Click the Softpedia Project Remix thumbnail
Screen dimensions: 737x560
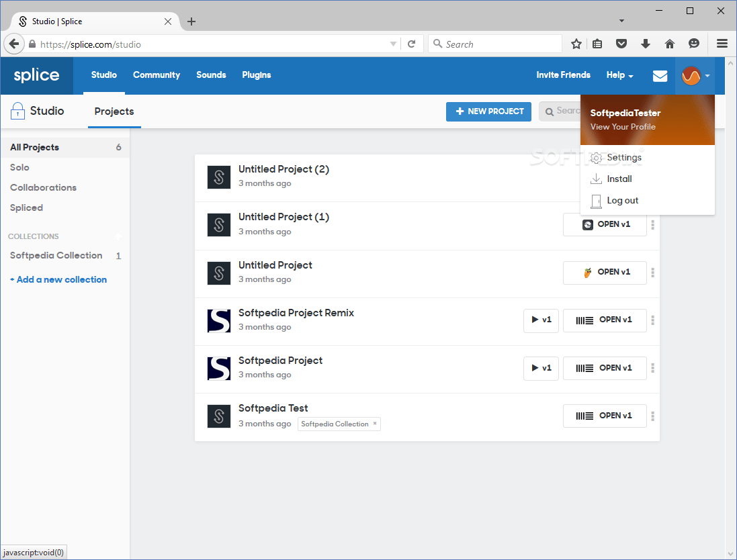(218, 320)
